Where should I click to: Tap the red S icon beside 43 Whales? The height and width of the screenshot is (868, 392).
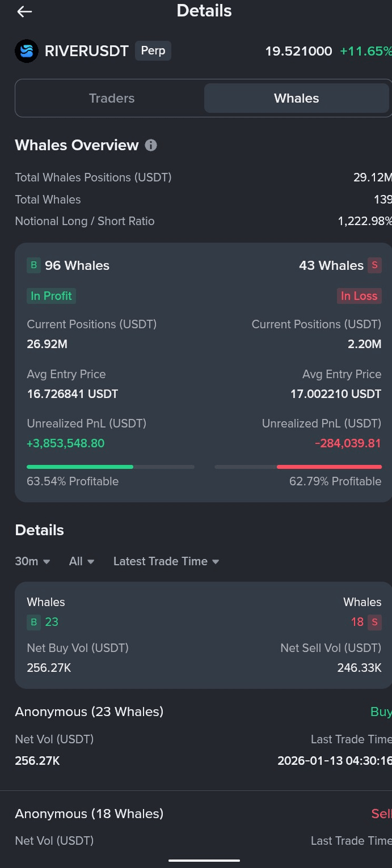[374, 265]
